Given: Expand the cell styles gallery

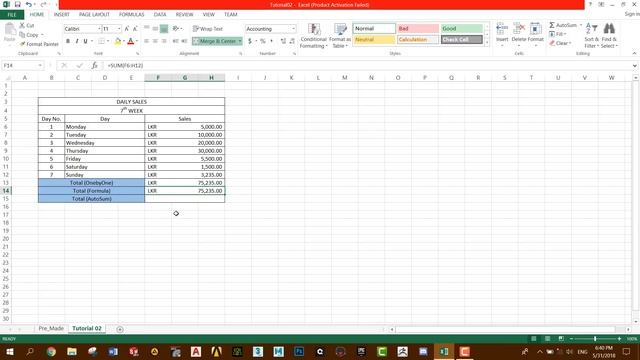Looking at the screenshot, I should [487, 42].
